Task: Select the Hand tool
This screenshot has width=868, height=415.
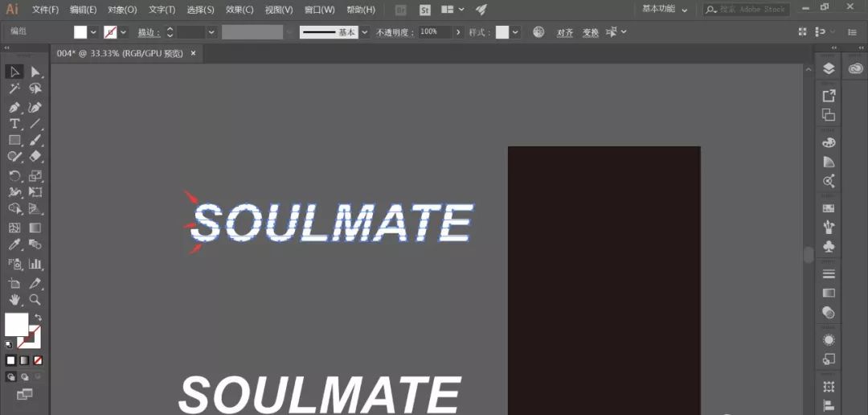Action: pyautogui.click(x=14, y=299)
